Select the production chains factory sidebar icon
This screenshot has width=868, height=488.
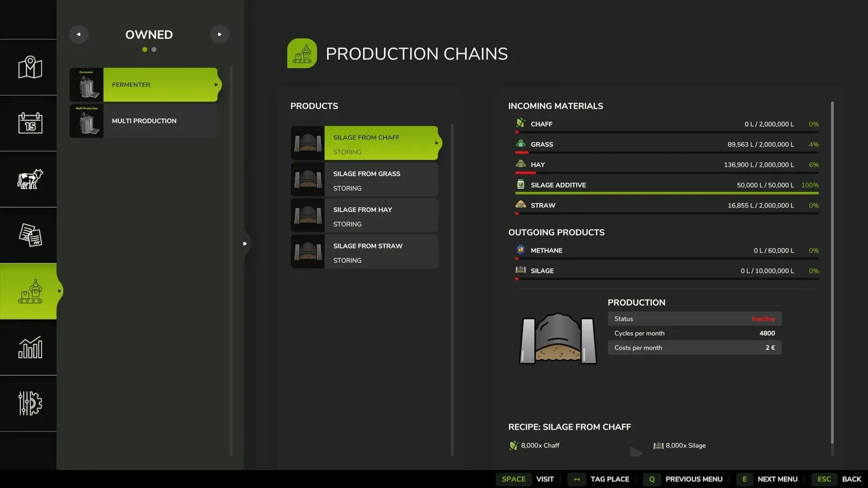30,291
